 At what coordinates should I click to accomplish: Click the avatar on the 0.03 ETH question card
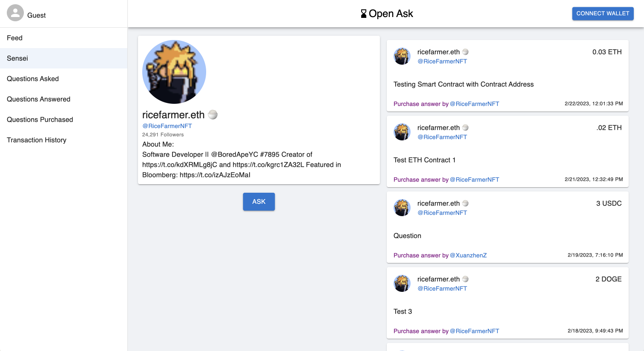pos(402,56)
